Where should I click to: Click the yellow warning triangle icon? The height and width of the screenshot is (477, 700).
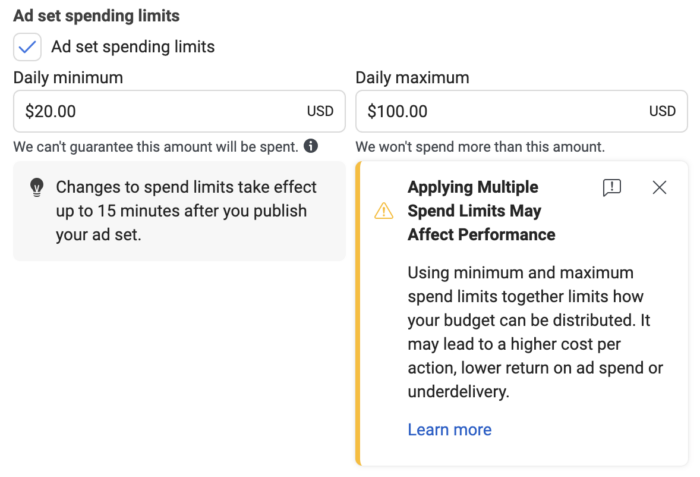[384, 211]
